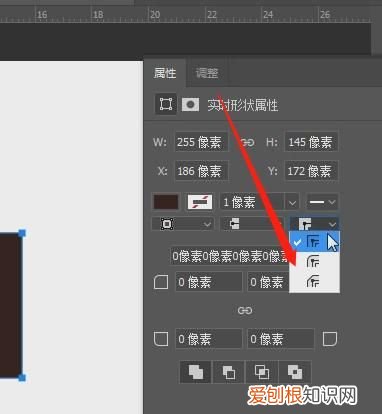Click the bottom-right shape anchor handle

(x=22, y=378)
